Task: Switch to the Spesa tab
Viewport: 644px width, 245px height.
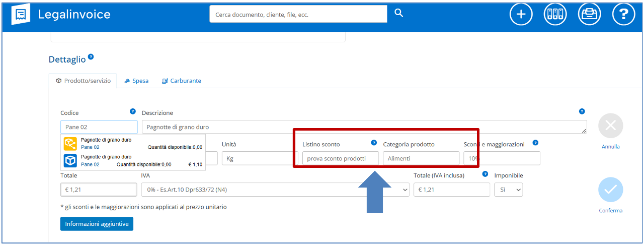Action: (x=136, y=81)
